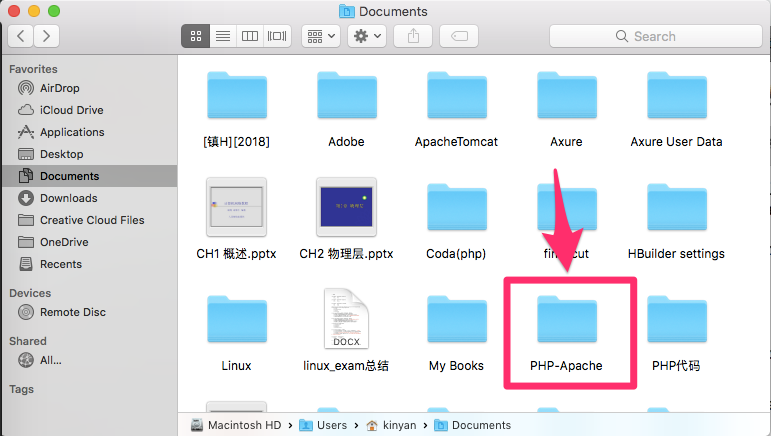
Task: Open iCloud Drive in the sidebar
Action: pos(89,110)
